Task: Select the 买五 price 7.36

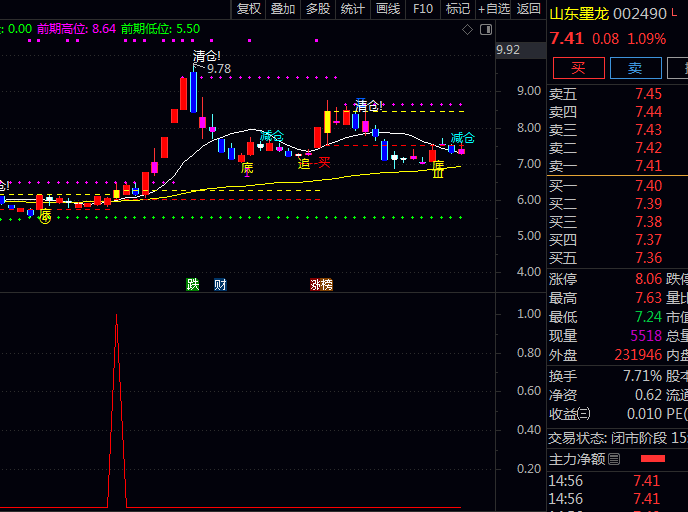Action: pos(648,258)
